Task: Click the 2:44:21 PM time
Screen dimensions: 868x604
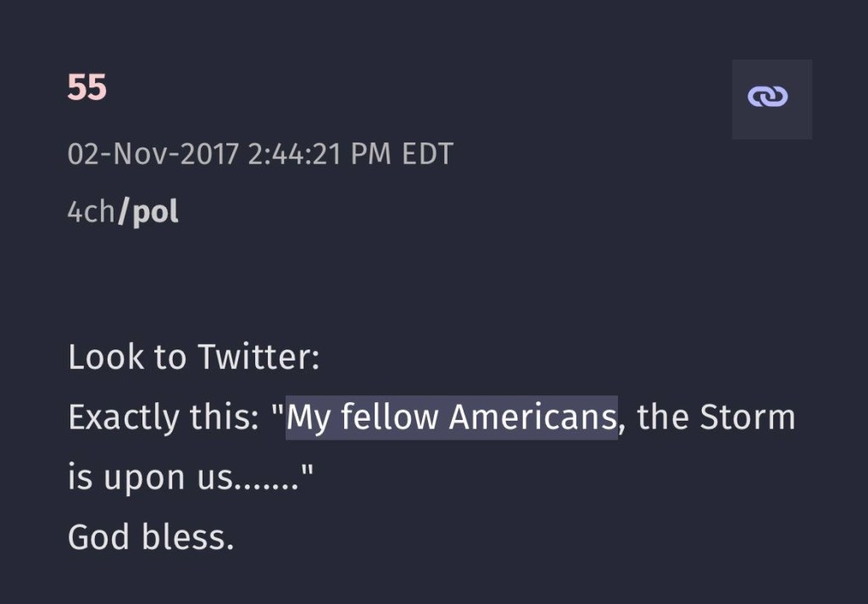Action: 320,155
